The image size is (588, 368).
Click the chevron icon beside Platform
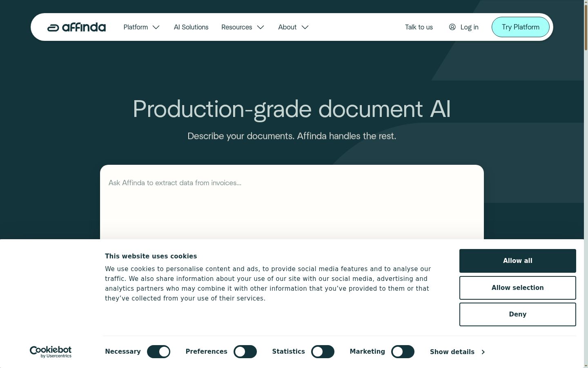(x=156, y=27)
